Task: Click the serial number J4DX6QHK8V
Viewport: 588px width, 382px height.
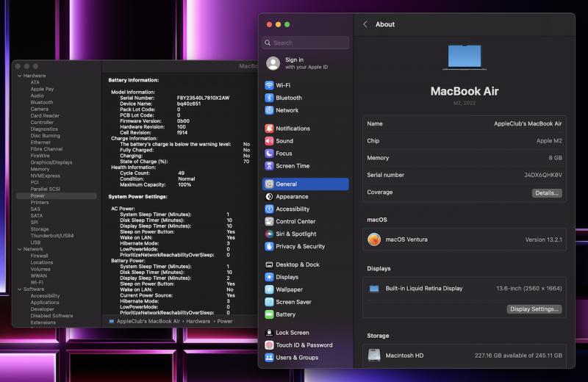Action: tap(543, 175)
